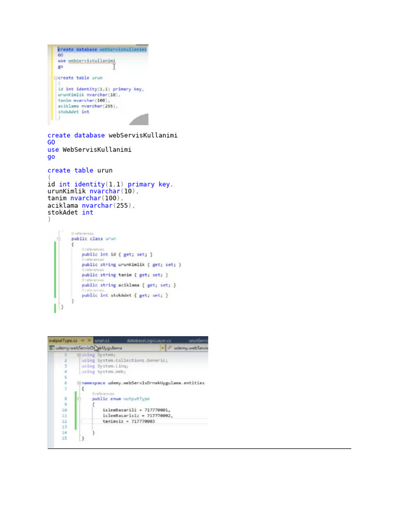Click 'tanim nvarchar(100),' document line
Viewport: 399px width, 532px height.
pyautogui.click(x=85, y=198)
